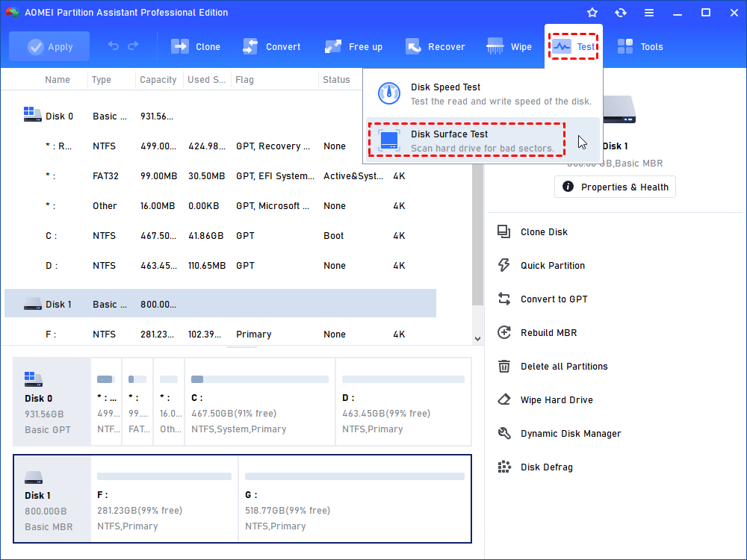Click the Recover toolbar icon
The height and width of the screenshot is (560, 747).
pyautogui.click(x=413, y=46)
